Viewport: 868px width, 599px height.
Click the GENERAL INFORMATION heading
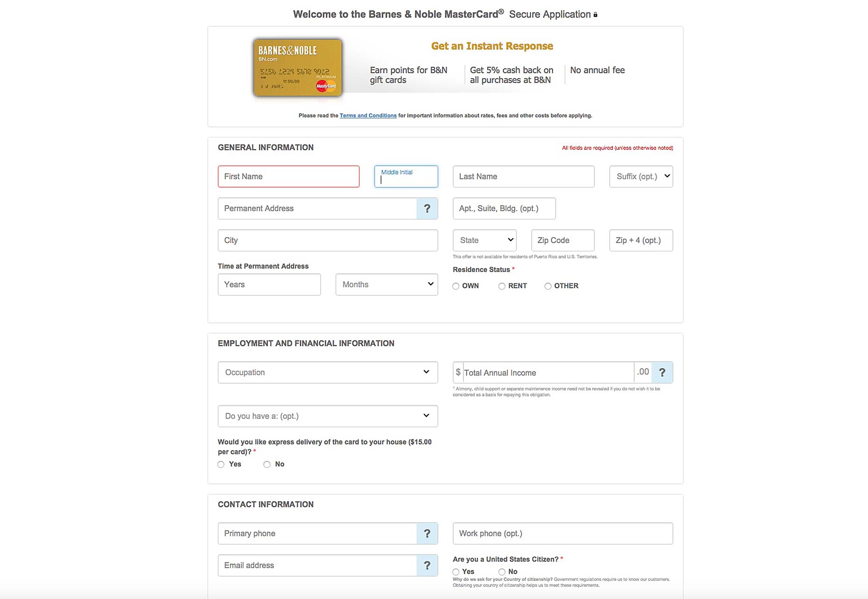[x=266, y=147]
